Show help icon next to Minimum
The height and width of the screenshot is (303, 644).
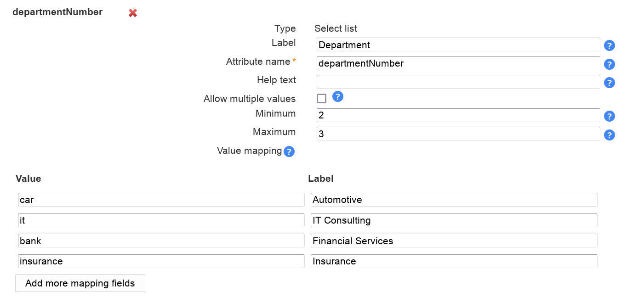(609, 116)
